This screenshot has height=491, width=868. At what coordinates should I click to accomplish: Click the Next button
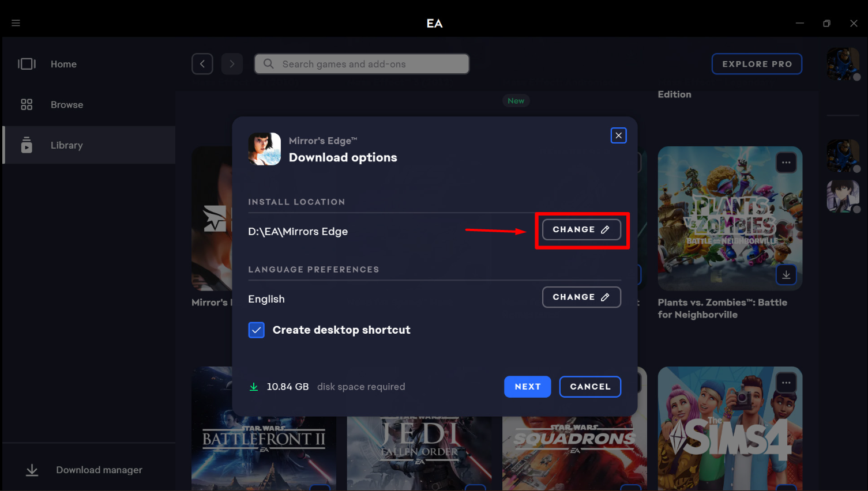pyautogui.click(x=527, y=387)
